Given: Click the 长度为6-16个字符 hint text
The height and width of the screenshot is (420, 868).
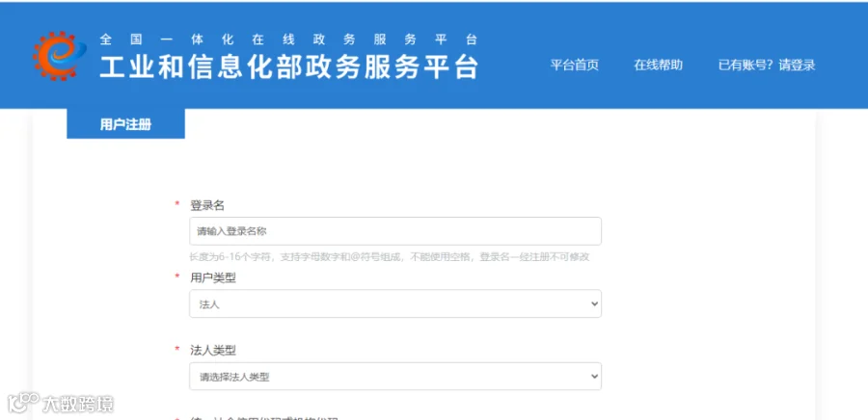Looking at the screenshot, I should click(x=390, y=257).
